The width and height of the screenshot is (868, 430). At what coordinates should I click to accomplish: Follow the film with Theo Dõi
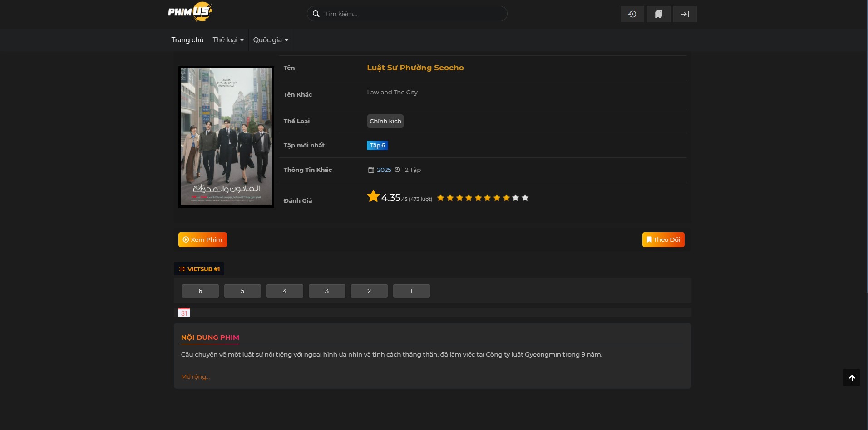pos(663,239)
